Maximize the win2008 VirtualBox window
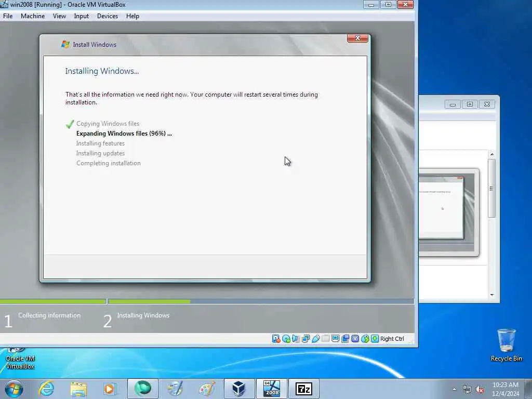This screenshot has width=532, height=399. pos(388,4)
